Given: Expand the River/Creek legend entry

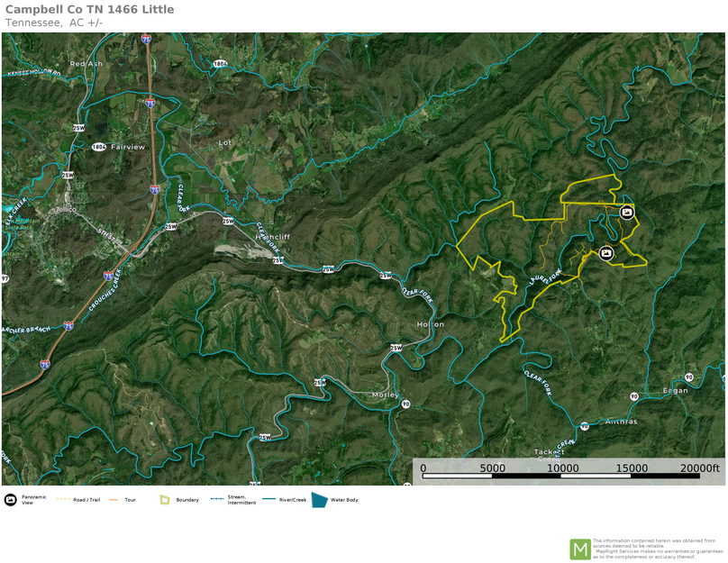Looking at the screenshot, I should pyautogui.click(x=268, y=500).
